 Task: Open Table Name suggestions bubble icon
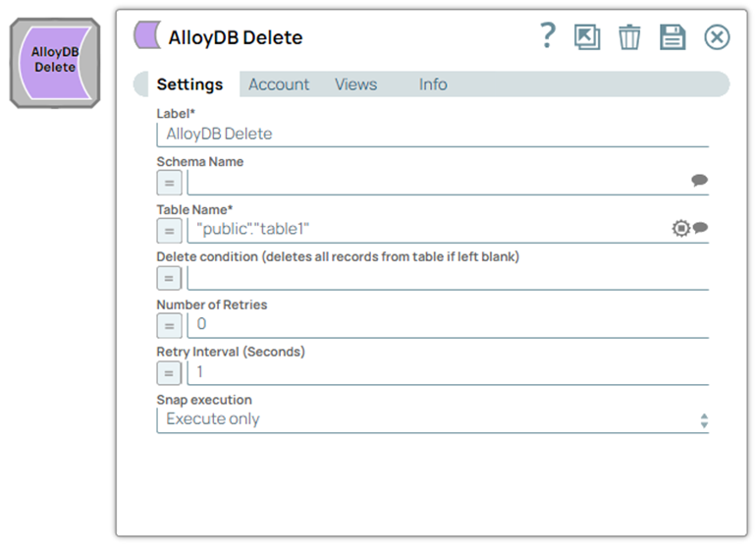[x=700, y=228]
